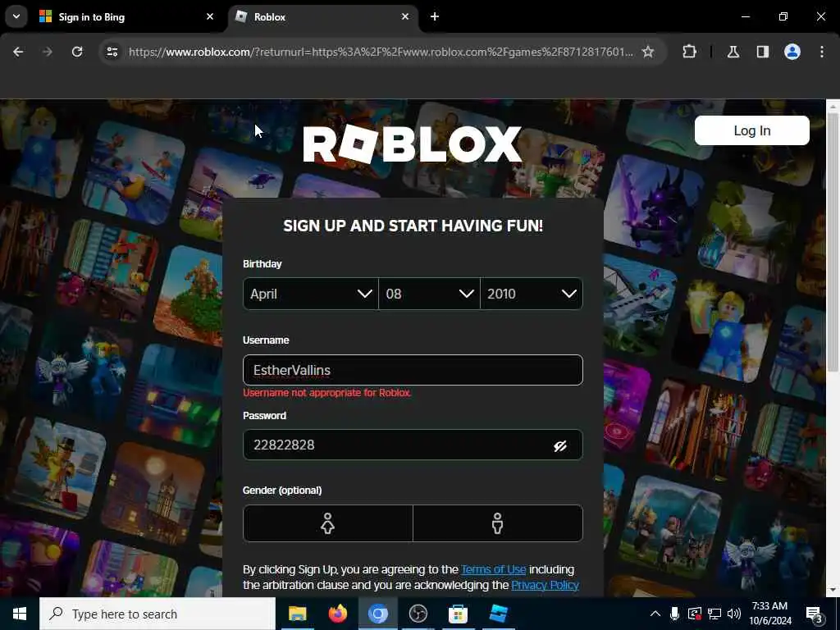Select the male gender option
This screenshot has height=630, width=840.
click(x=498, y=523)
